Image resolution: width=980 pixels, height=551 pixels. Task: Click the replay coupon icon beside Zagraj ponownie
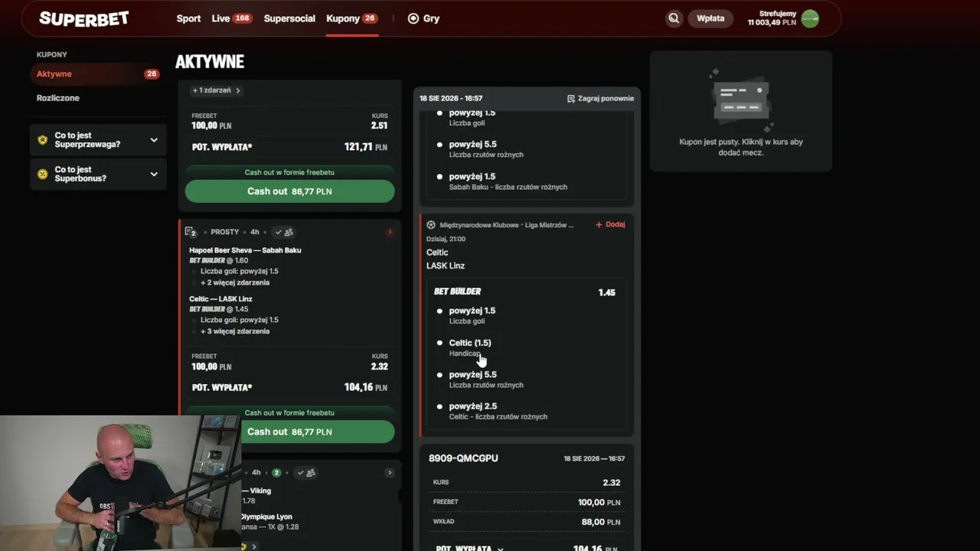tap(571, 99)
